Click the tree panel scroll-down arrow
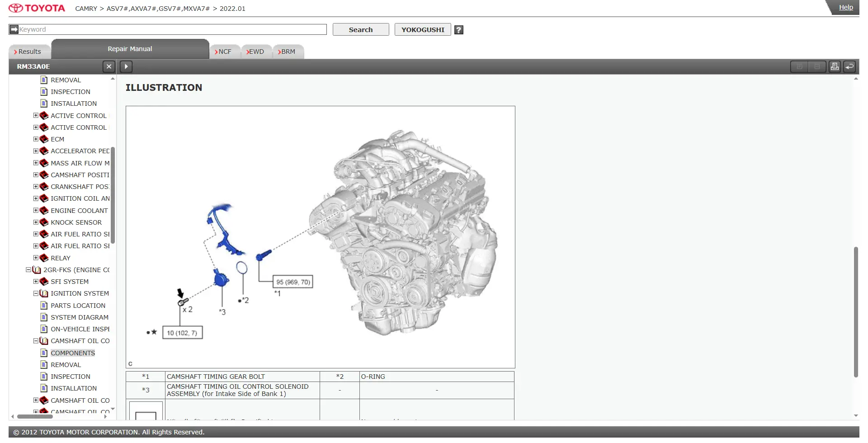 tap(113, 409)
